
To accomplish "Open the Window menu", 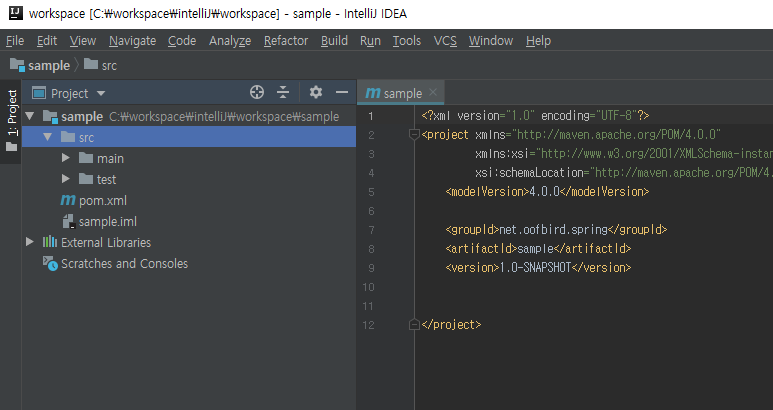I will [x=491, y=41].
